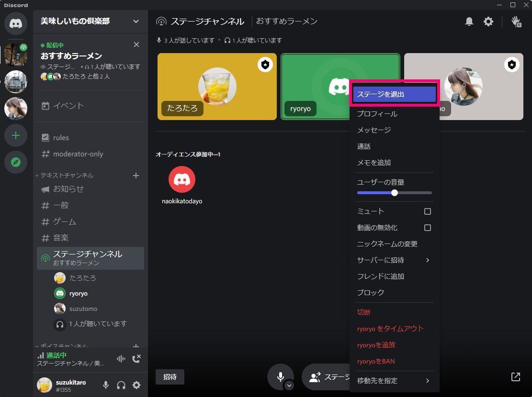Viewport: 532px width, 397px height.
Task: Click the naokikatodayo audience avatar
Action: [182, 179]
